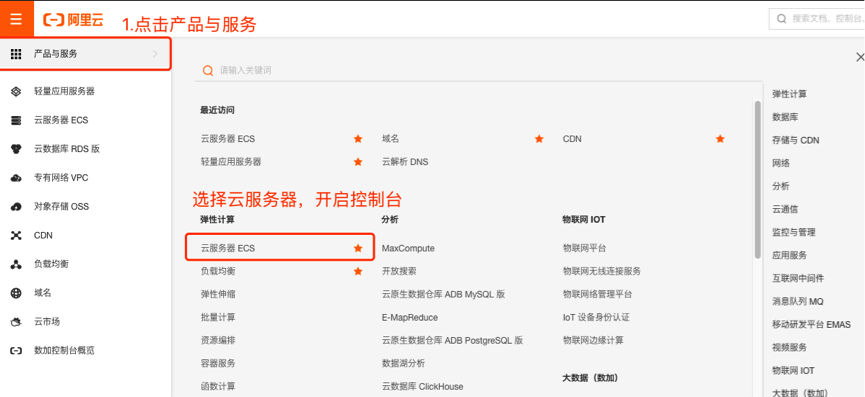Image resolution: width=865 pixels, height=397 pixels.
Task: Click the 轻量应用服务器 sidebar icon
Action: 16,92
